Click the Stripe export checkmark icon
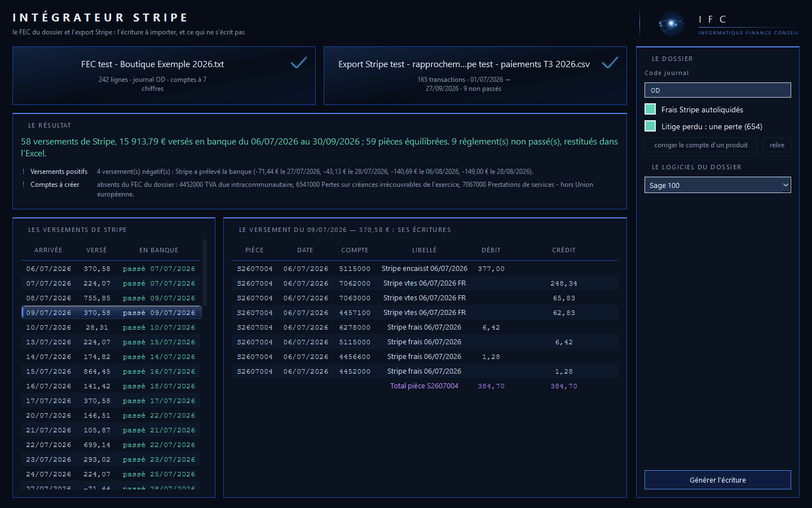812x508 pixels. [x=610, y=63]
